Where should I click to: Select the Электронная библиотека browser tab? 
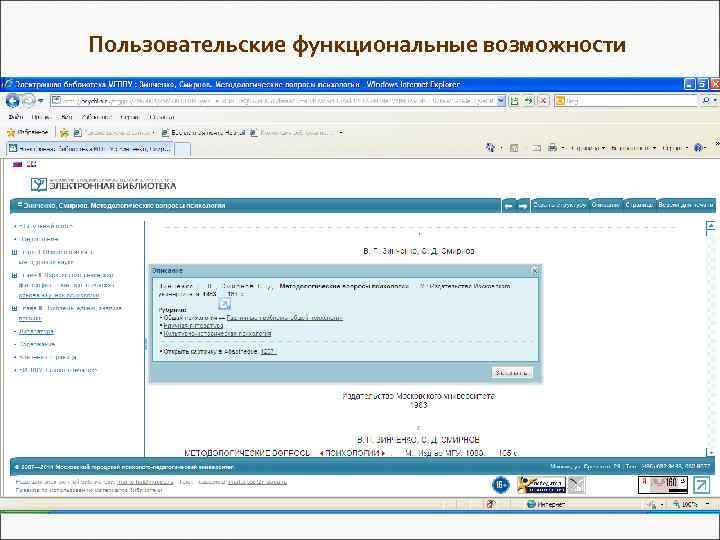(90, 149)
